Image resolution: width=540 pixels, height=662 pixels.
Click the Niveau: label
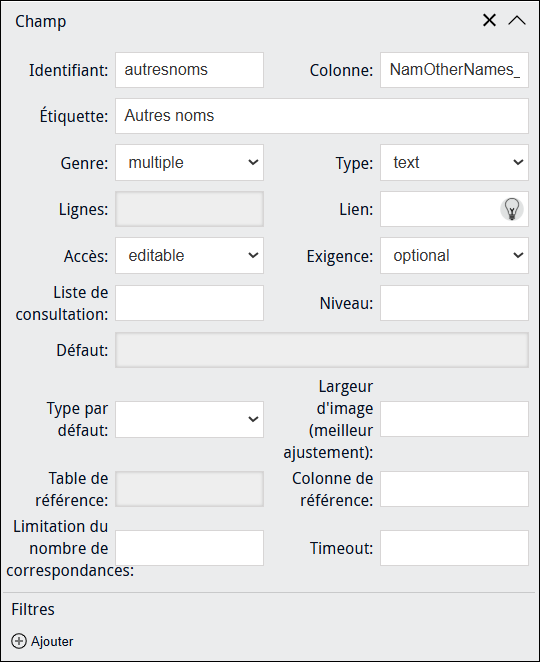[x=346, y=303]
